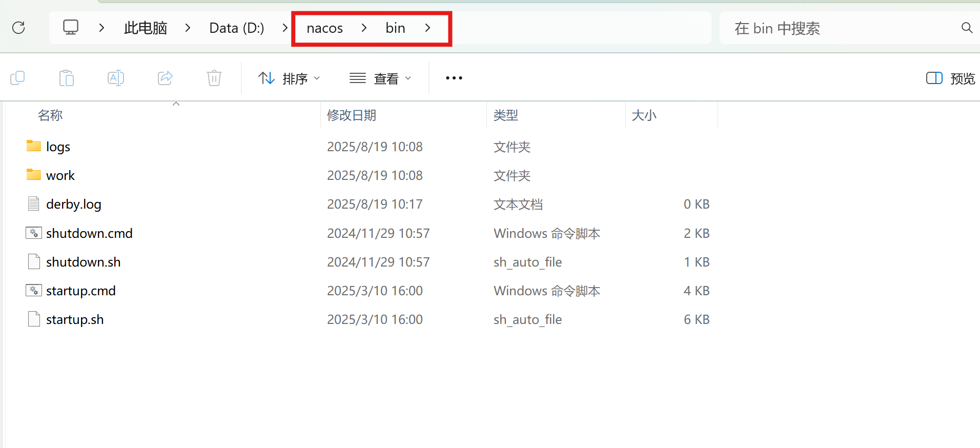The image size is (980, 448).
Task: Sort by the 大小 column header
Action: pyautogui.click(x=644, y=115)
